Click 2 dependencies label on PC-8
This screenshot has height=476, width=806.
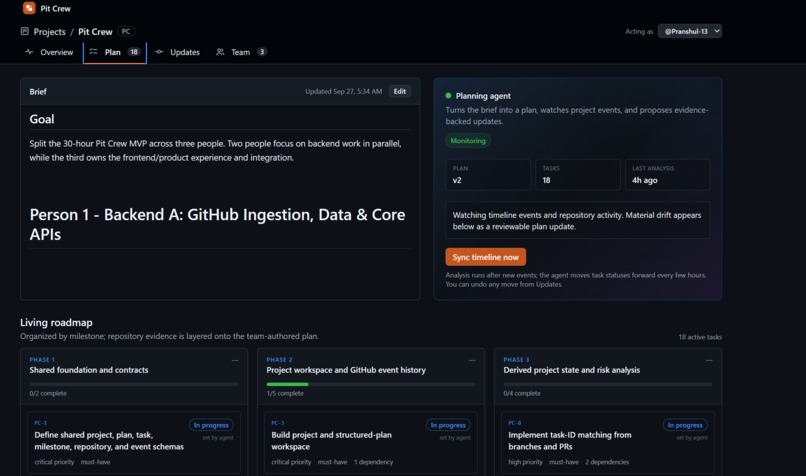[x=607, y=462]
